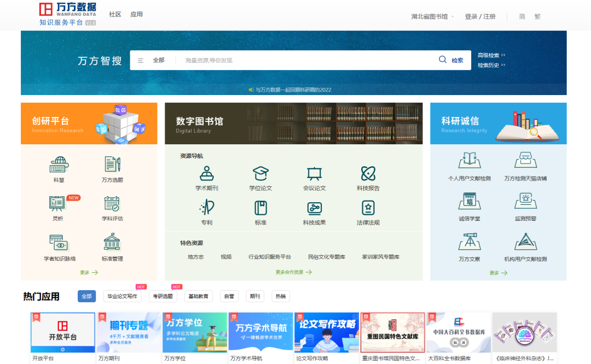The width and height of the screenshot is (591, 364).
Task: Click the Wanfang Data logo
Action: coord(68,14)
